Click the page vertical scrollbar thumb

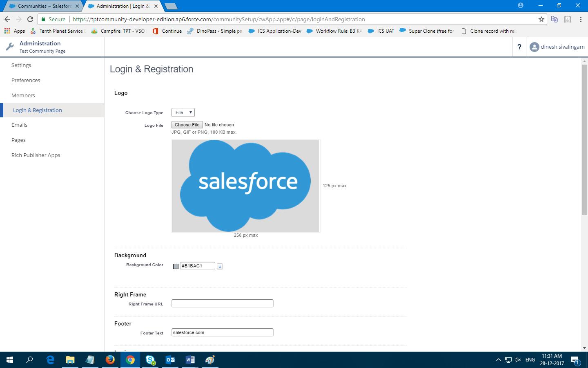click(x=584, y=139)
